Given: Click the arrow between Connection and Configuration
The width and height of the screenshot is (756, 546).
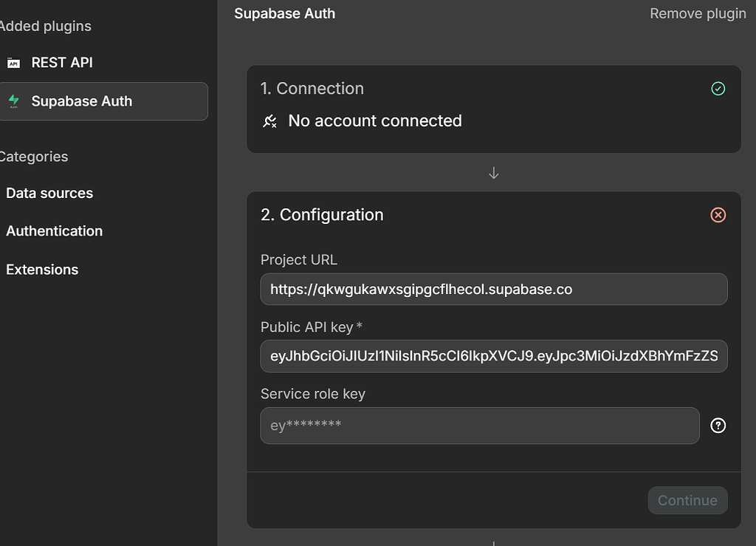Looking at the screenshot, I should [x=493, y=172].
